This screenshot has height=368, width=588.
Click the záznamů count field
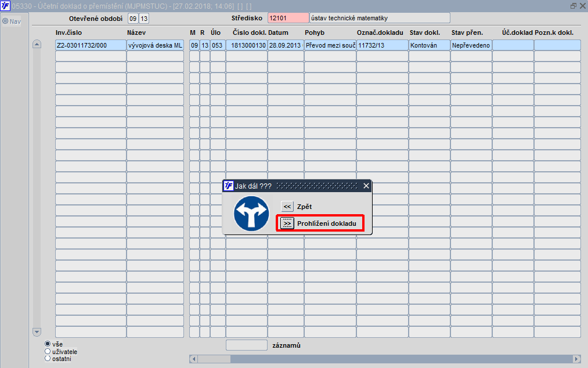(x=246, y=345)
